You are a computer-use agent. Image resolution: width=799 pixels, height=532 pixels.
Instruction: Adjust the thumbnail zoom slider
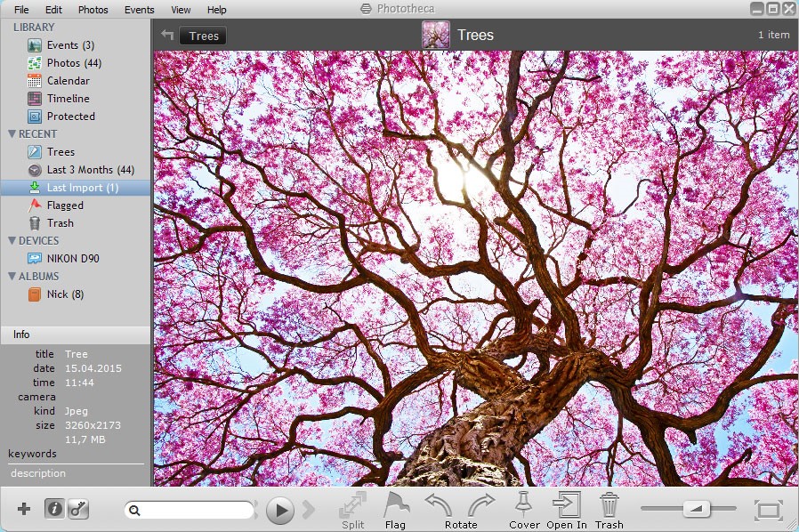(x=698, y=510)
